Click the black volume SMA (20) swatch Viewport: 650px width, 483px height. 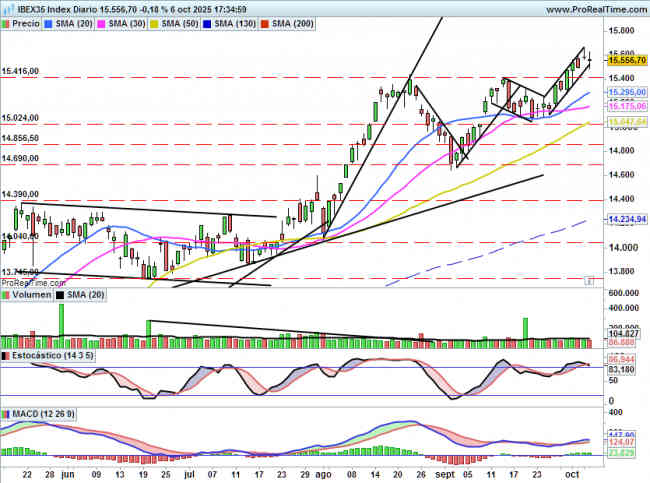point(59,295)
